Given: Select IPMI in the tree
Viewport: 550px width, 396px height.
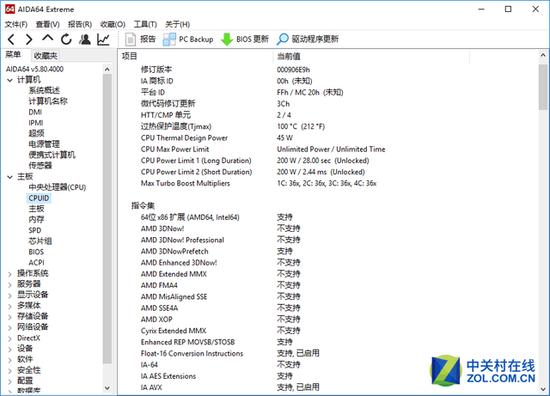Looking at the screenshot, I should tap(36, 123).
